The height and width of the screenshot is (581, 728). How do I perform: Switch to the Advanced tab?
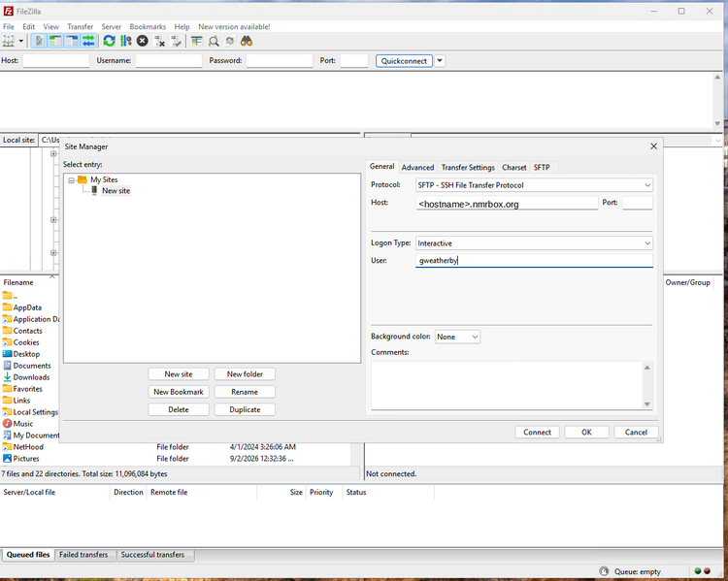(417, 168)
